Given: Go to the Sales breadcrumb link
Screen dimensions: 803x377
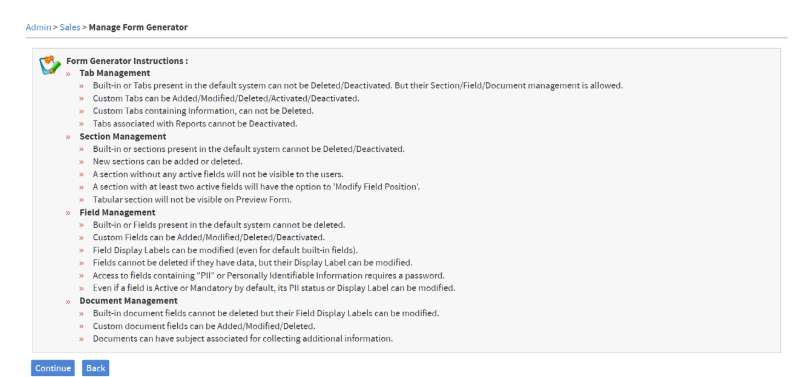Looking at the screenshot, I should point(70,27).
